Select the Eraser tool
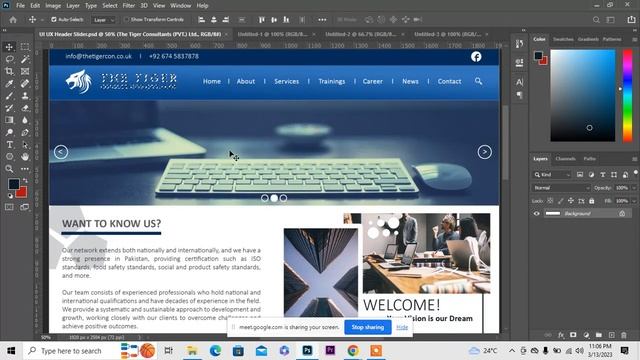This screenshot has height=360, width=640. pos(25,108)
